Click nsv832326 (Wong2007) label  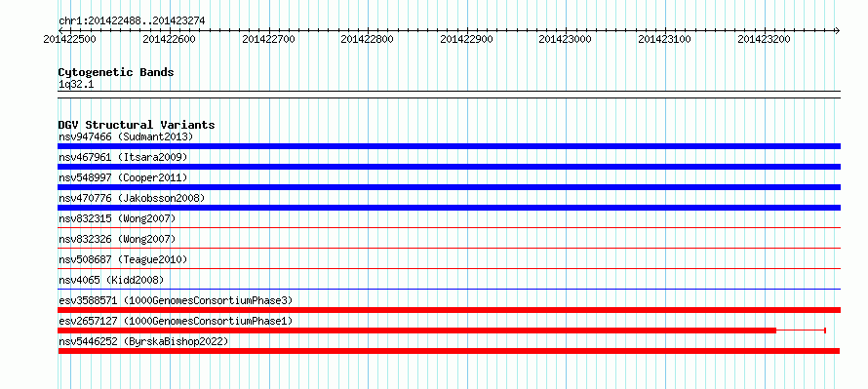(117, 239)
